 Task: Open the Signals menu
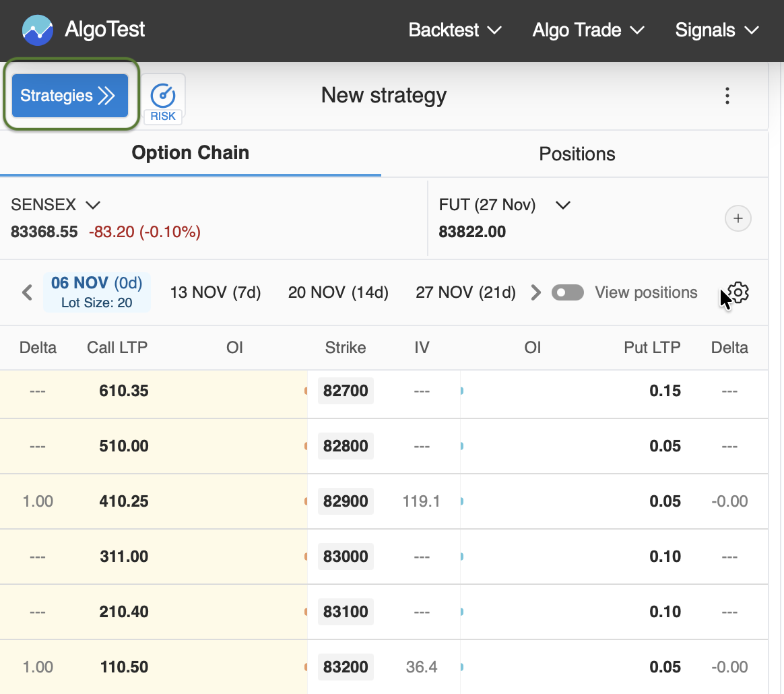[x=717, y=30]
